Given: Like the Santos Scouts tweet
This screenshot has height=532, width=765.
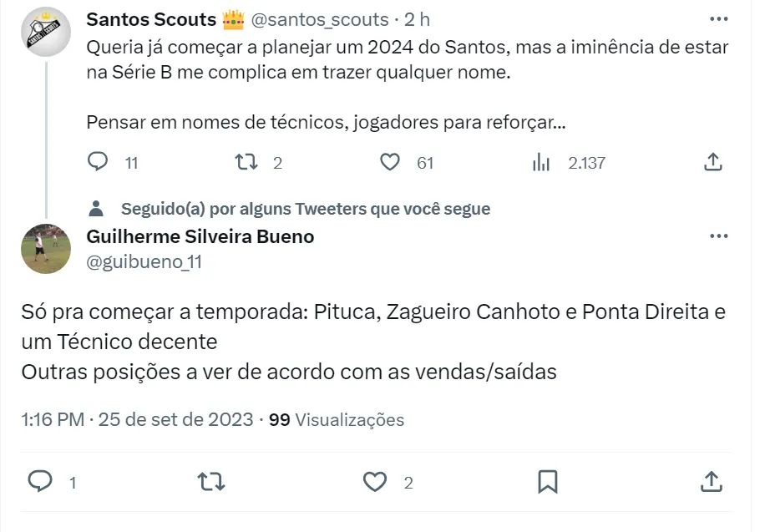Looking at the screenshot, I should [x=390, y=162].
